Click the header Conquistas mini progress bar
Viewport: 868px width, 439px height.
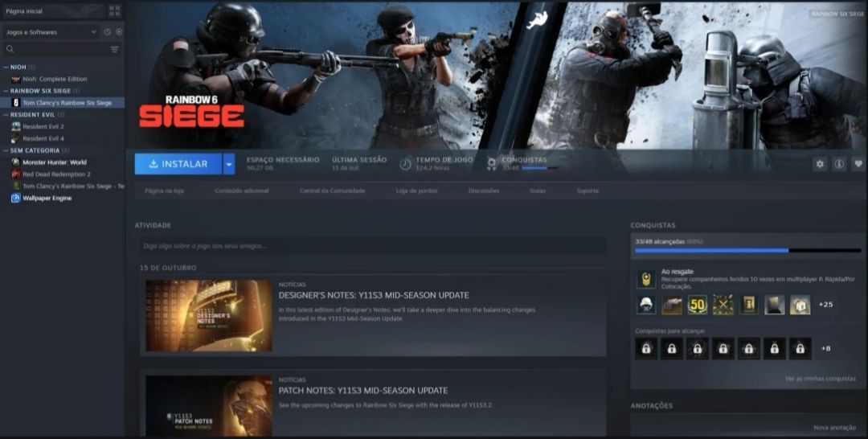tap(540, 168)
